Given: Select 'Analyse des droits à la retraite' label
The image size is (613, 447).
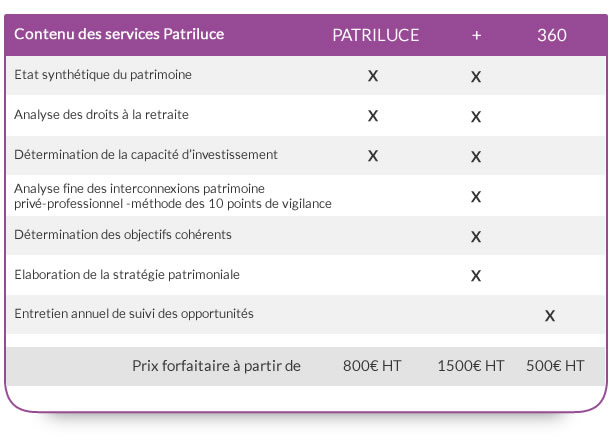Looking at the screenshot, I should click(101, 115).
